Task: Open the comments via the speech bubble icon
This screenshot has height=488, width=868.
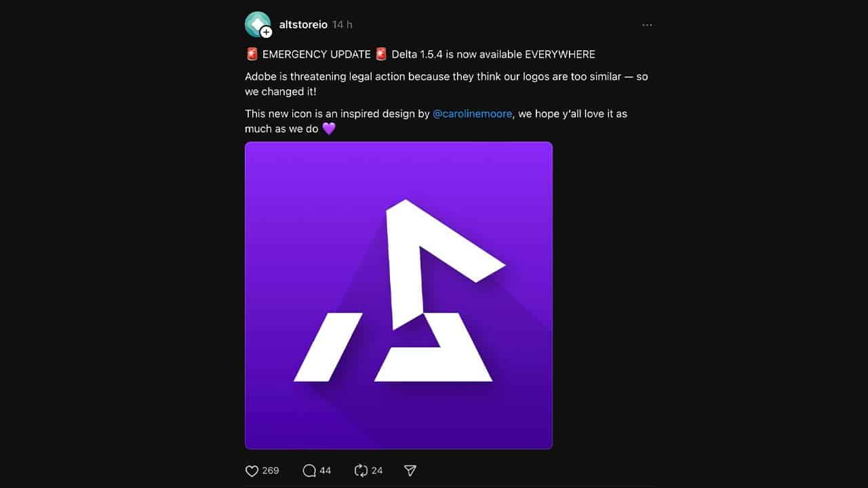Action: (x=309, y=470)
